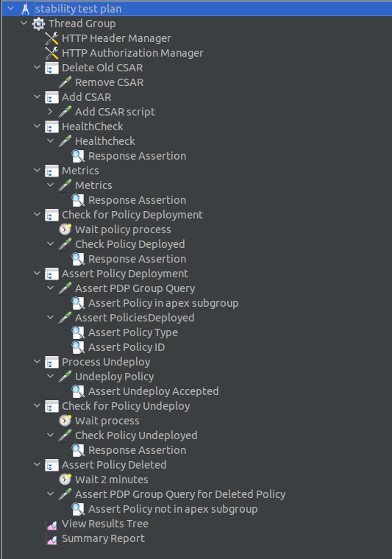Click the Check for Policy Deployment controller icon
The width and height of the screenshot is (392, 559).
click(51, 215)
